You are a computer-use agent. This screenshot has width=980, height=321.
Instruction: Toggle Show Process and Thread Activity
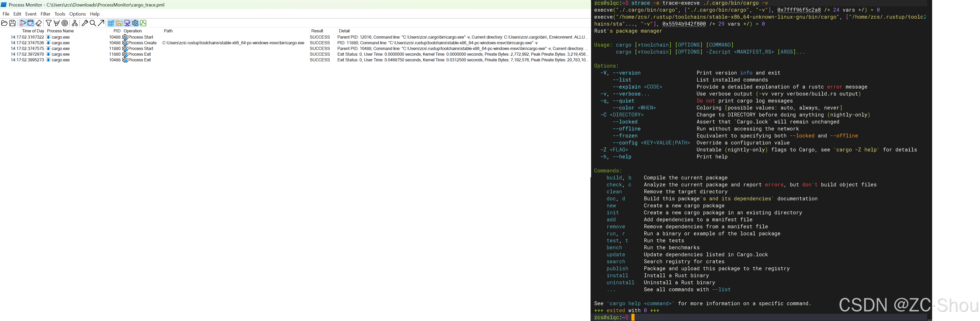135,23
